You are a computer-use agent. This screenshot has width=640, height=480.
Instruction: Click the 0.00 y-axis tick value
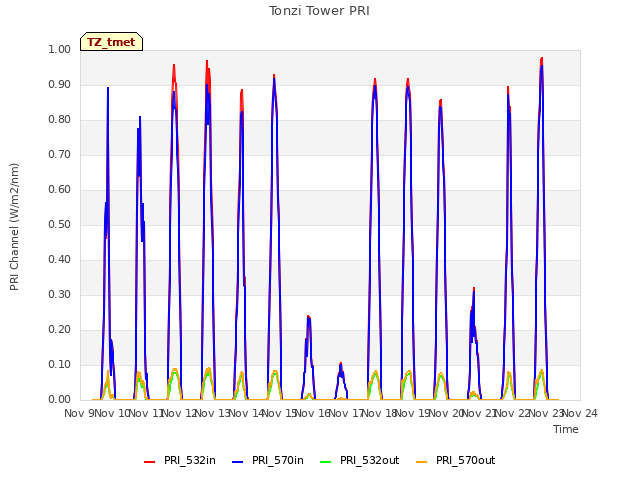click(x=60, y=400)
